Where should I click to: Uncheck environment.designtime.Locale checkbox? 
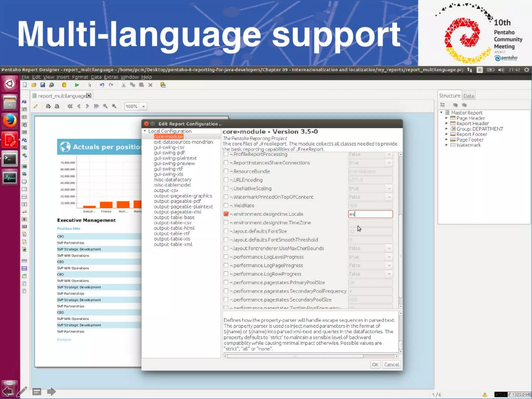(x=226, y=214)
